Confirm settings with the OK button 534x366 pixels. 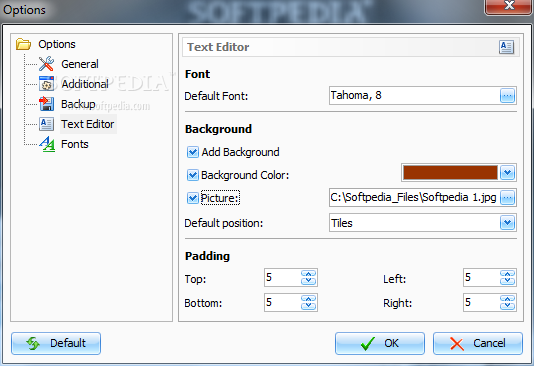380,344
